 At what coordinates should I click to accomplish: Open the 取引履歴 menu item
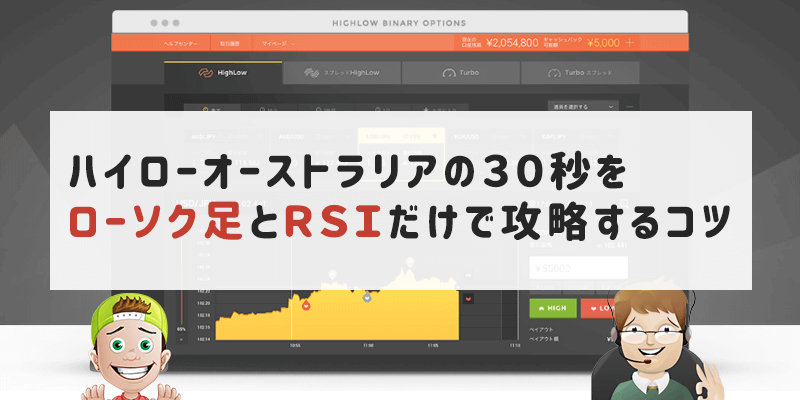(x=230, y=44)
